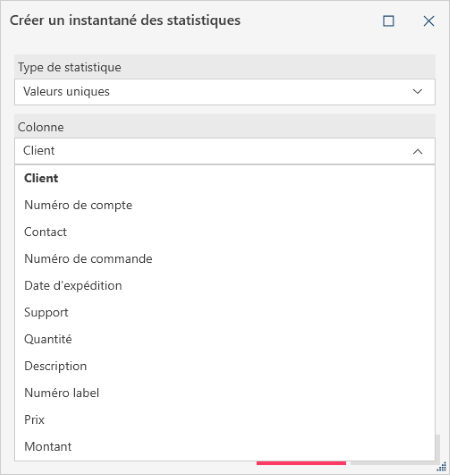Choose Description in the dropdown list
This screenshot has width=450, height=475.
225,366
